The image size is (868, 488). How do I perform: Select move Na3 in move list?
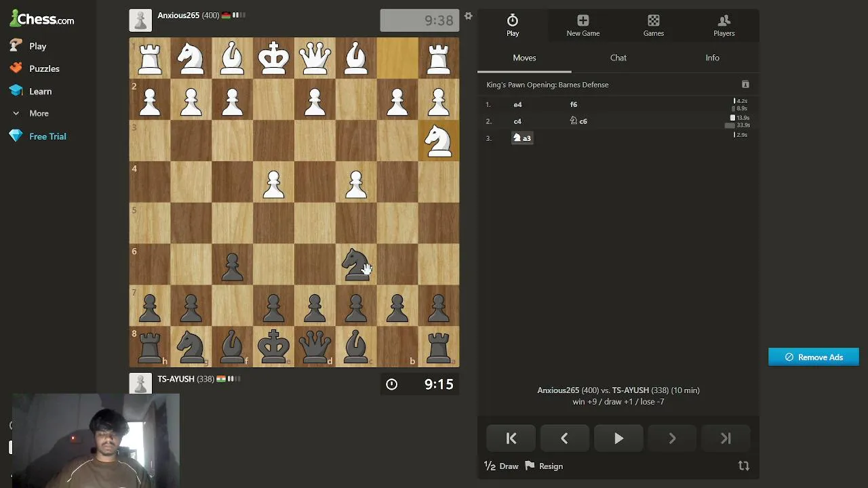coord(522,138)
